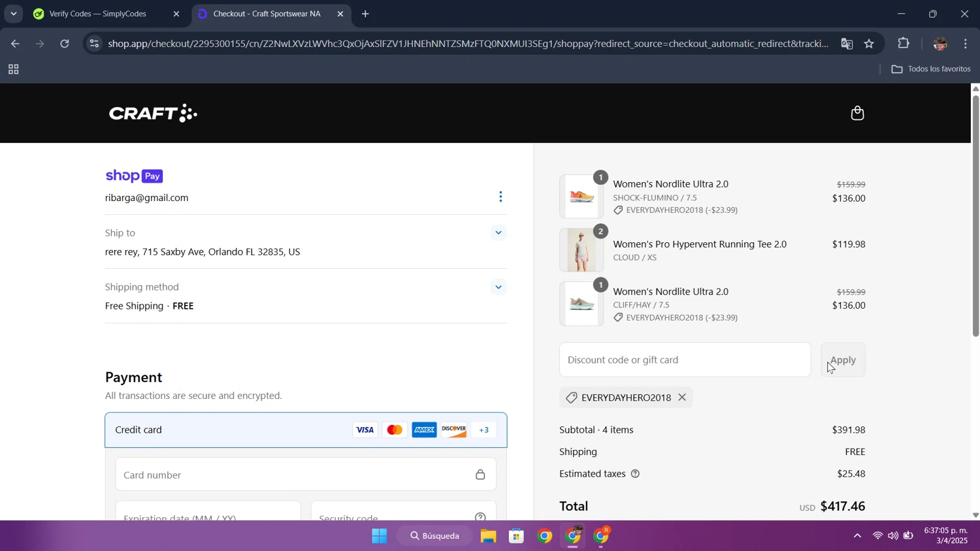Click the padlock icon in card field
The height and width of the screenshot is (551, 980).
(480, 475)
